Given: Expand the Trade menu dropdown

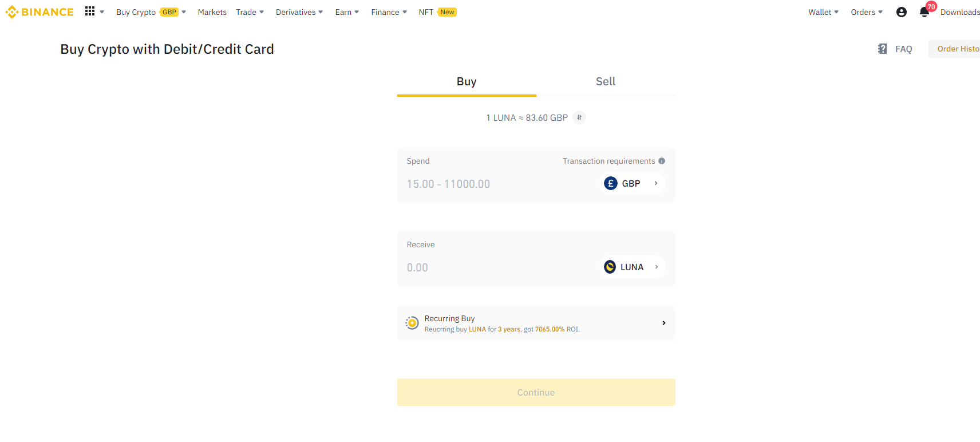Looking at the screenshot, I should coord(250,12).
